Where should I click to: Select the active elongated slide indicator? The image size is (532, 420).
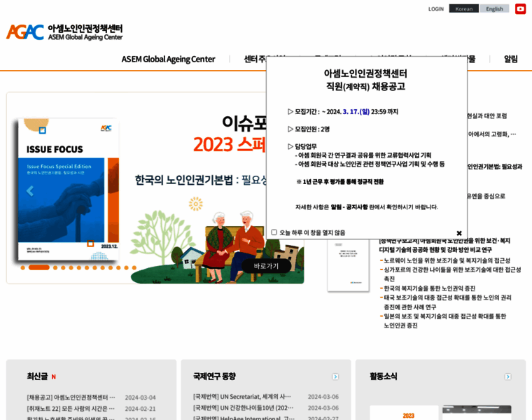click(39, 267)
